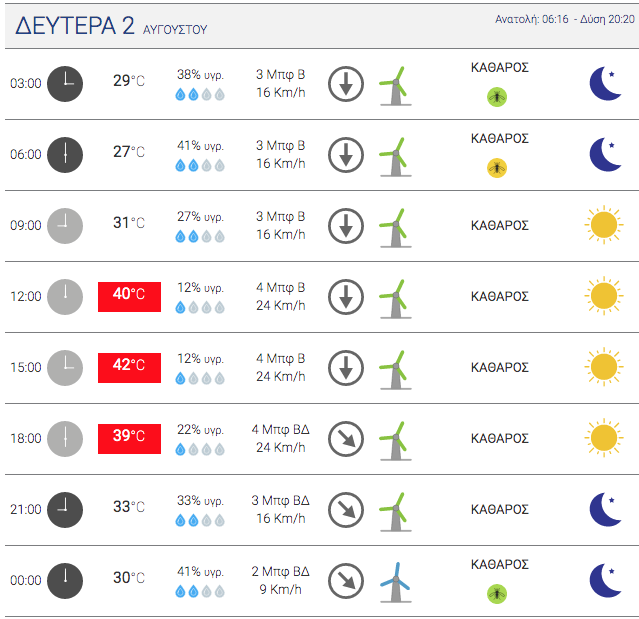The height and width of the screenshot is (619, 639).
Task: Click the moon icon at 21:00
Action: (x=605, y=509)
